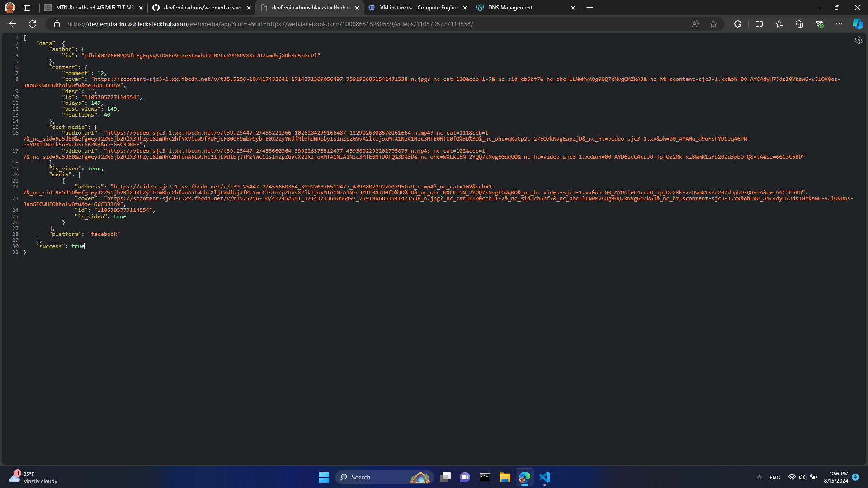The image size is (868, 488).
Task: Open a new tab with plus button
Action: pyautogui.click(x=590, y=8)
